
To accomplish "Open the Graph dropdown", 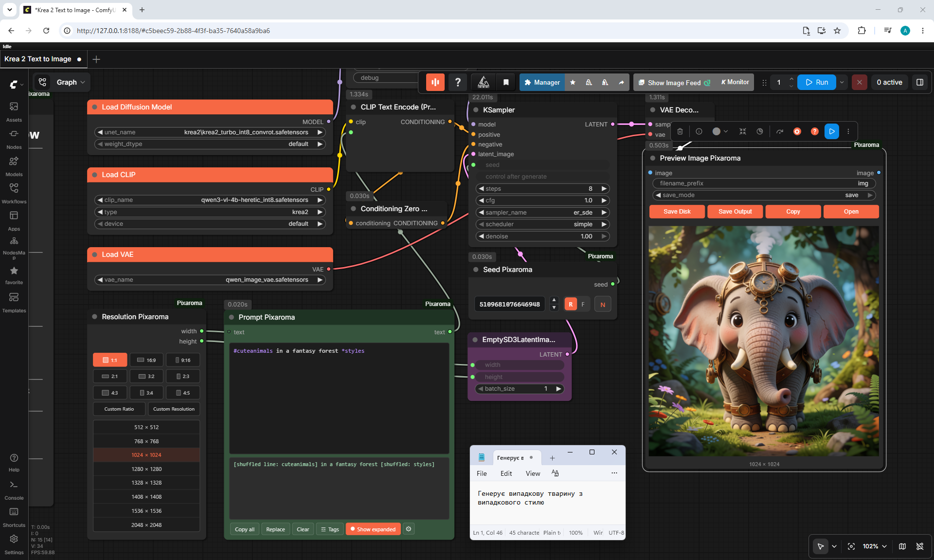I will (62, 82).
